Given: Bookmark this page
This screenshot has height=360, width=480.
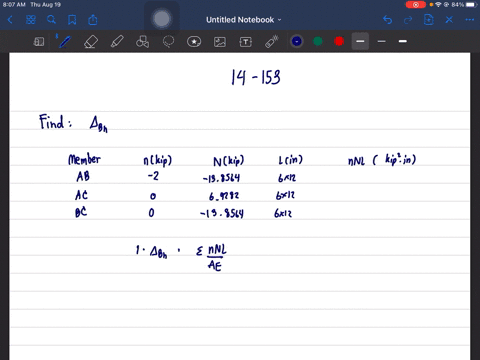Looking at the screenshot, I should coord(72,20).
